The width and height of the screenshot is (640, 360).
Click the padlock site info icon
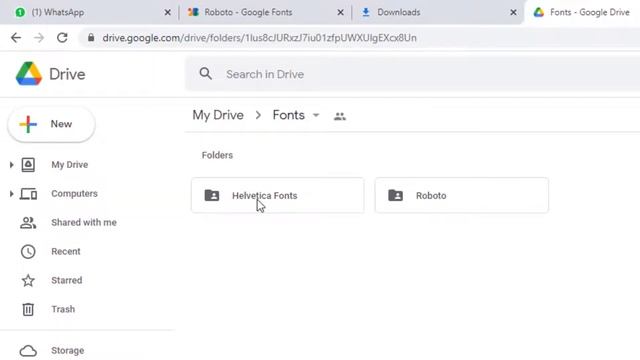coord(91,38)
